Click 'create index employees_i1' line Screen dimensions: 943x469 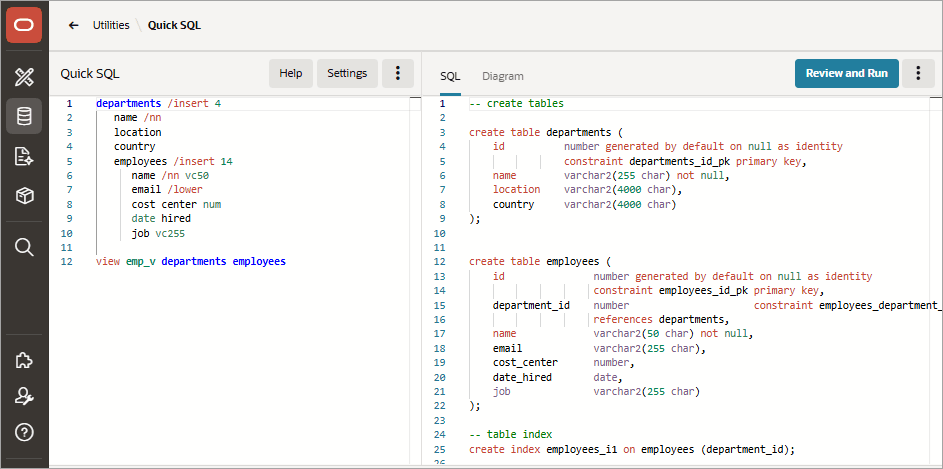coord(632,449)
